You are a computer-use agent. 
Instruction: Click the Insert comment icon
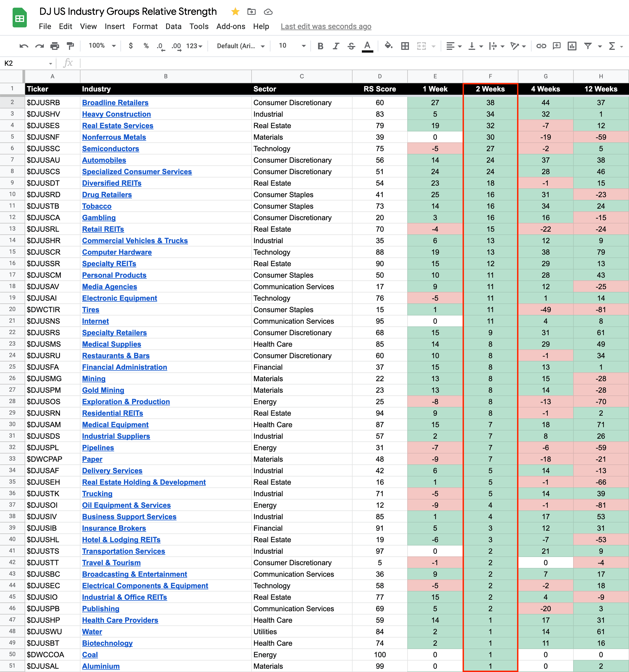point(556,46)
